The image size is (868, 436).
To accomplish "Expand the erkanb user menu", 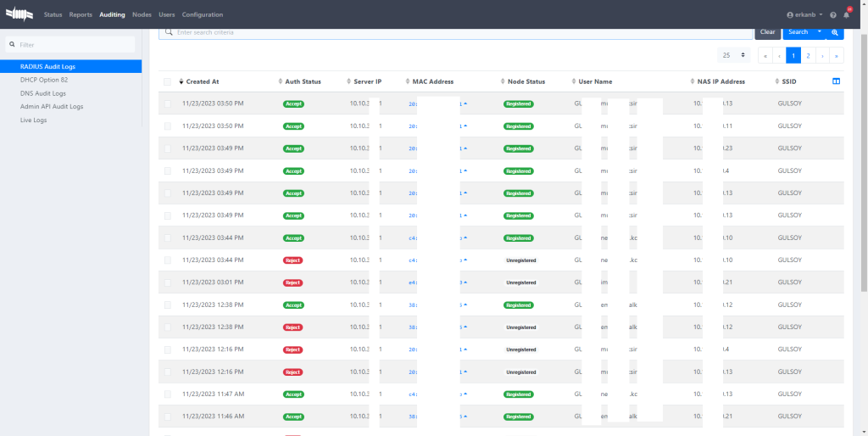I will click(805, 15).
